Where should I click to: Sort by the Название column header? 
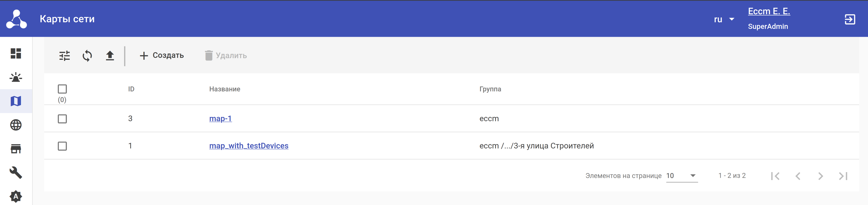coord(225,89)
